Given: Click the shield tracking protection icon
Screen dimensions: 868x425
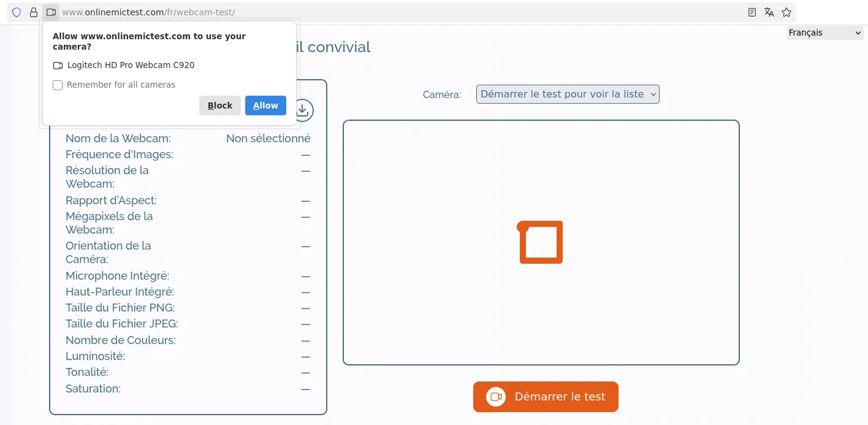Looking at the screenshot, I should coord(17,12).
